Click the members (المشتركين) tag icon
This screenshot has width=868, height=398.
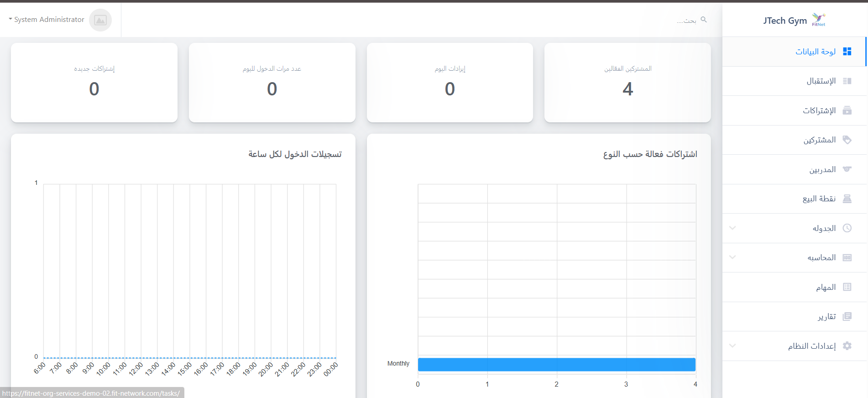click(847, 140)
